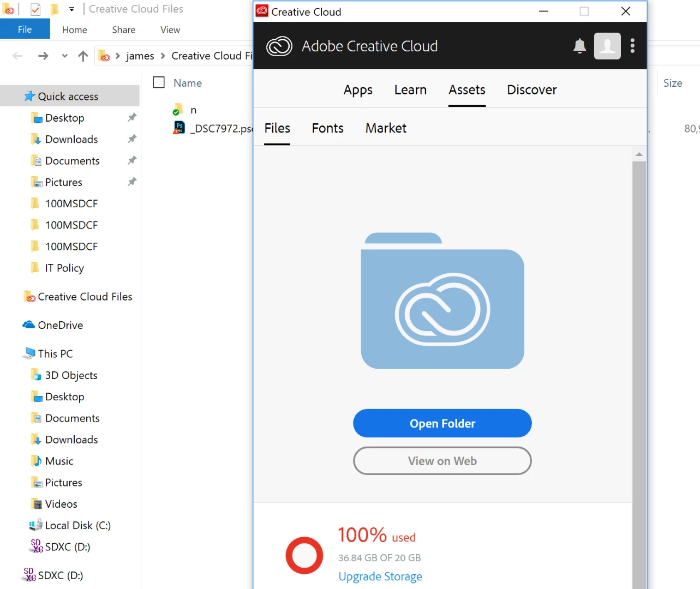
Task: Click the Properties checkmark icon in title bar
Action: (35, 9)
